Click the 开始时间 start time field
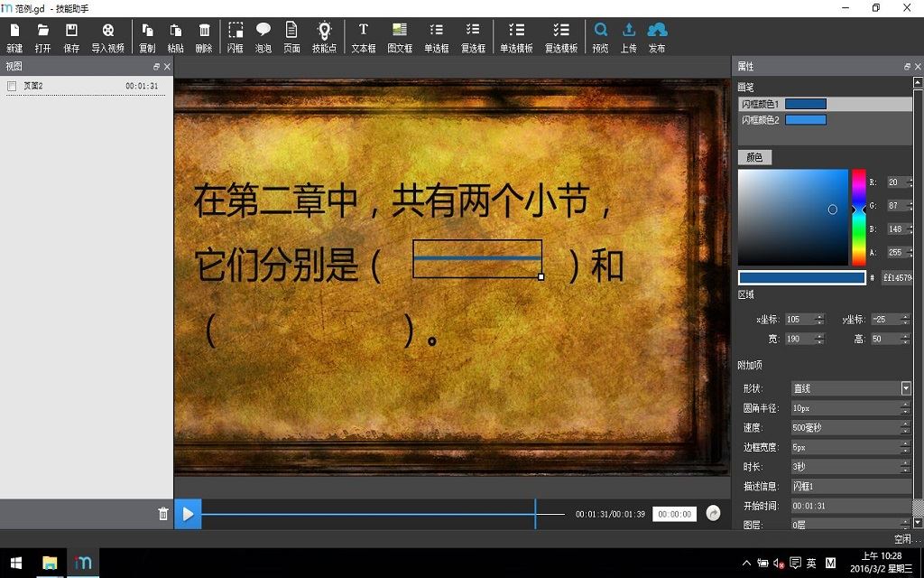 tap(851, 506)
